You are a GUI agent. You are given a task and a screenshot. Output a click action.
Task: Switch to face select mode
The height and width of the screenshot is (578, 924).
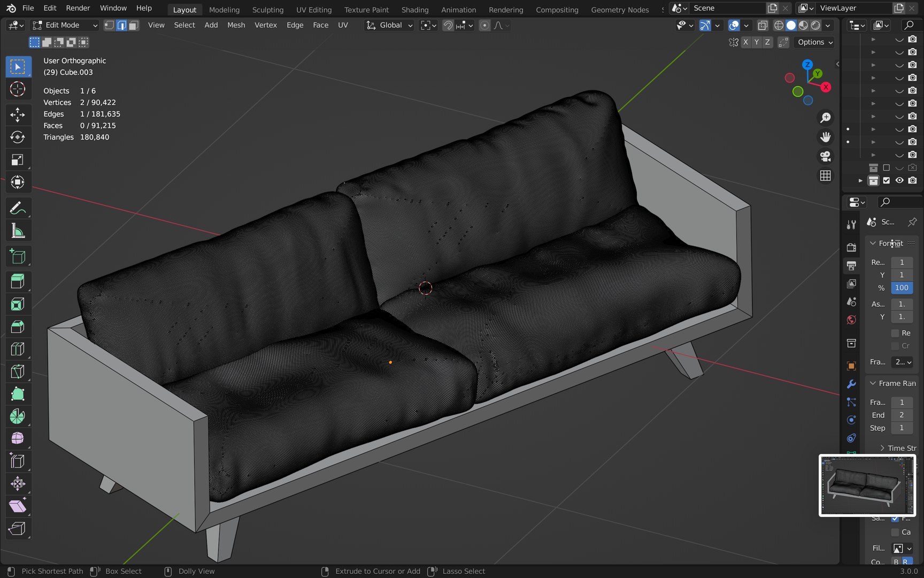[x=134, y=25]
